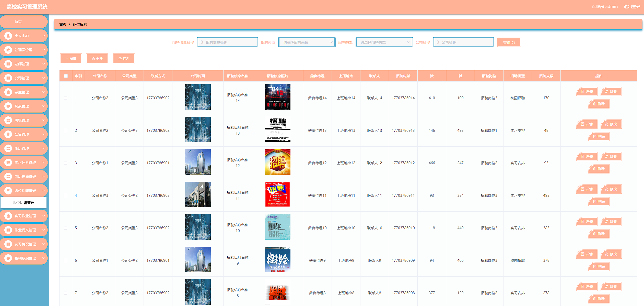Screen dimensions: 644x306
Task: Click the 查询 search button
Action: click(509, 42)
